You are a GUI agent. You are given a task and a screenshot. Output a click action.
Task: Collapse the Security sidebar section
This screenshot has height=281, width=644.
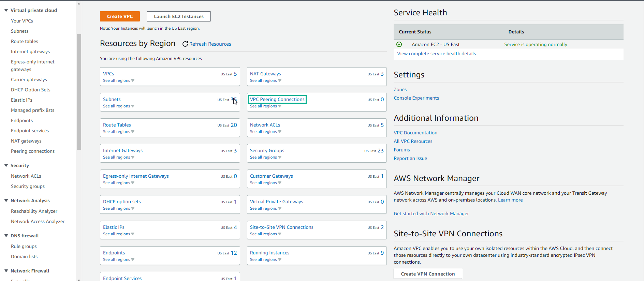click(x=6, y=165)
